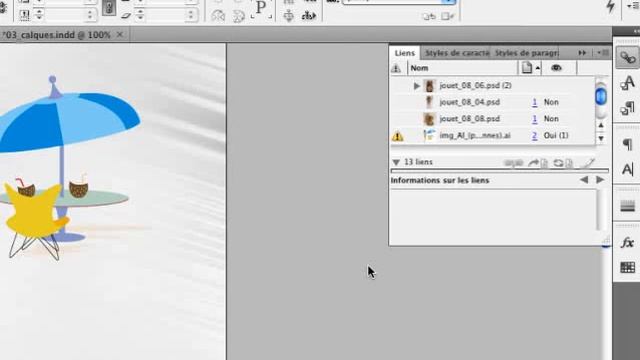
Task: Click the jouet_08_06.psd thumbnail
Action: pos(429,86)
